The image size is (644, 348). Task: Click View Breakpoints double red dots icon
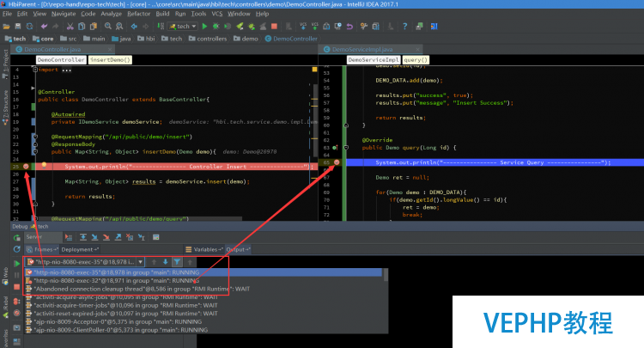click(17, 301)
